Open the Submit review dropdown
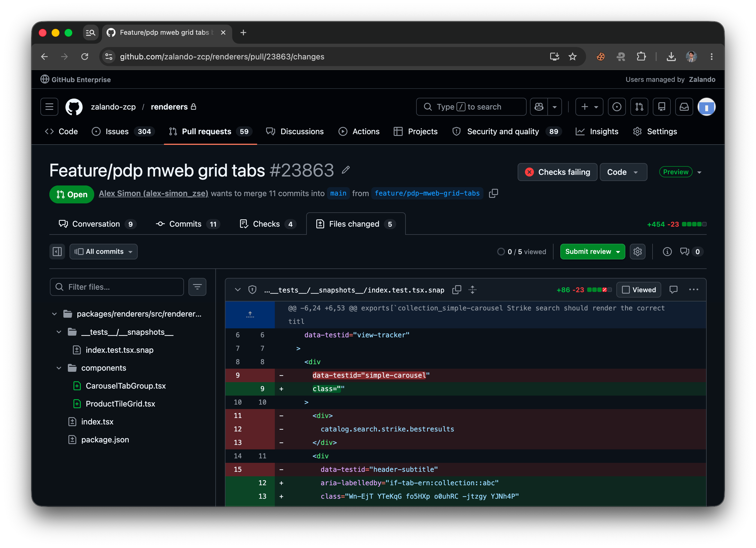 tap(592, 252)
